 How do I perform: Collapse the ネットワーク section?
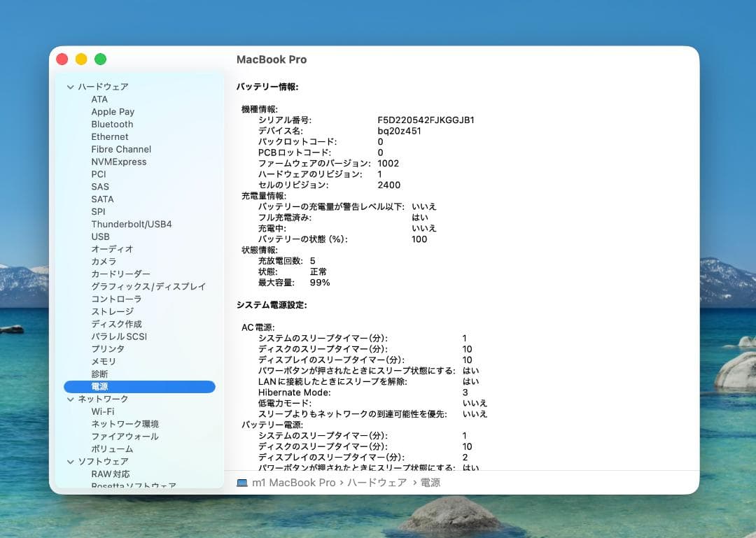70,399
